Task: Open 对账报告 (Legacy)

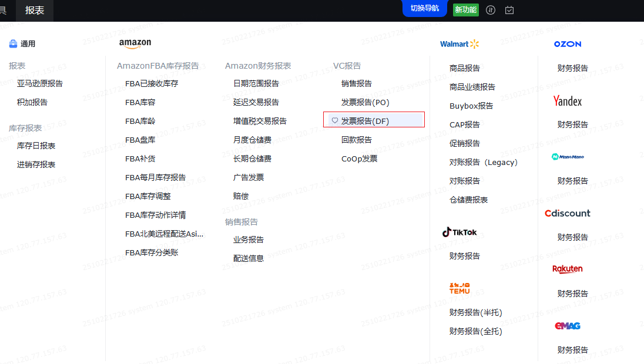Action: [484, 162]
